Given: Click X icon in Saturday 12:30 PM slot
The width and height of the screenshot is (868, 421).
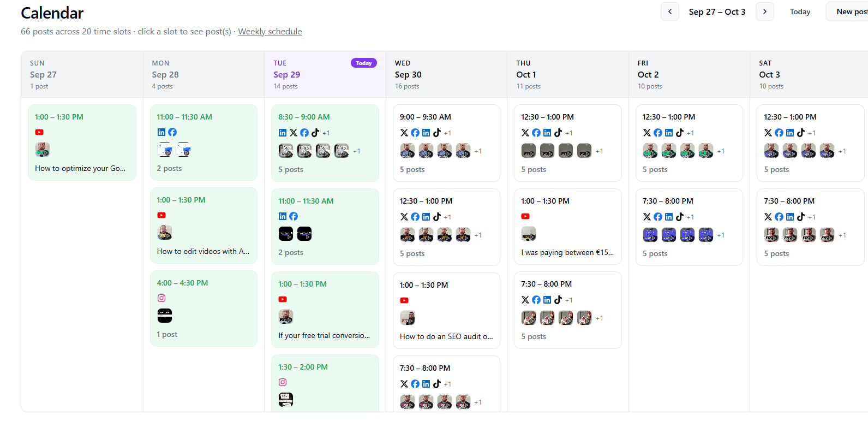Looking at the screenshot, I should coord(768,133).
